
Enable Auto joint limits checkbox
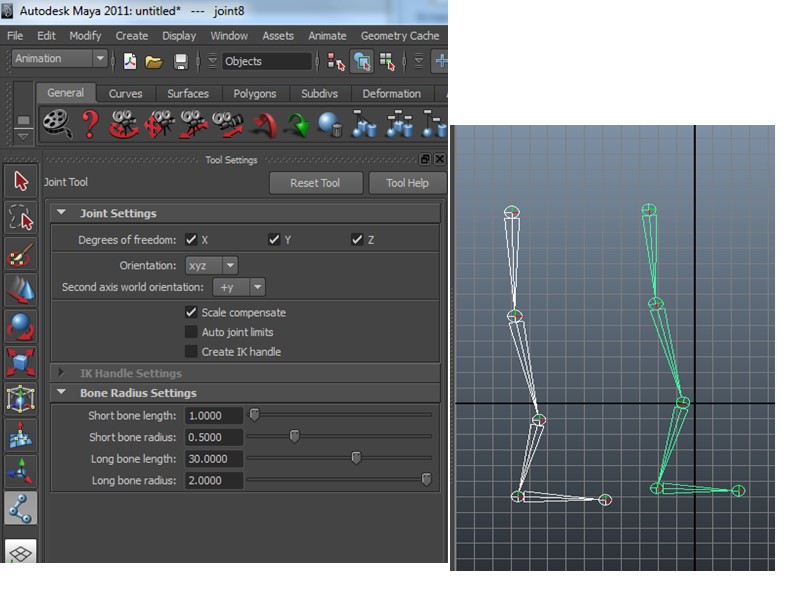pos(191,332)
